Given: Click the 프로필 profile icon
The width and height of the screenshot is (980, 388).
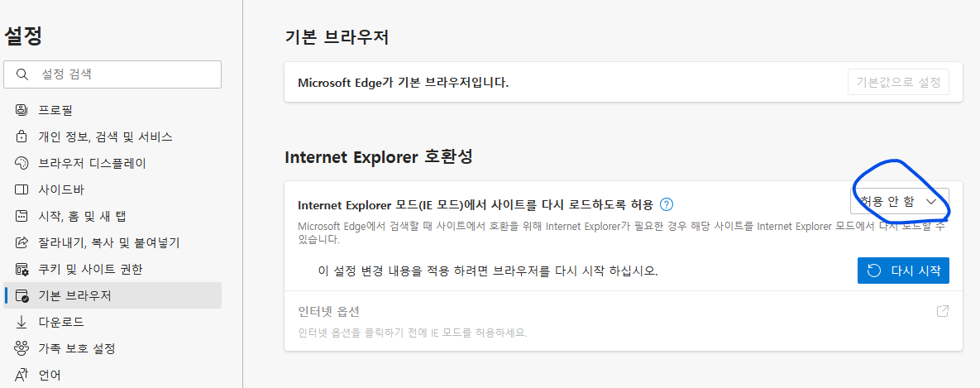Looking at the screenshot, I should (22, 111).
